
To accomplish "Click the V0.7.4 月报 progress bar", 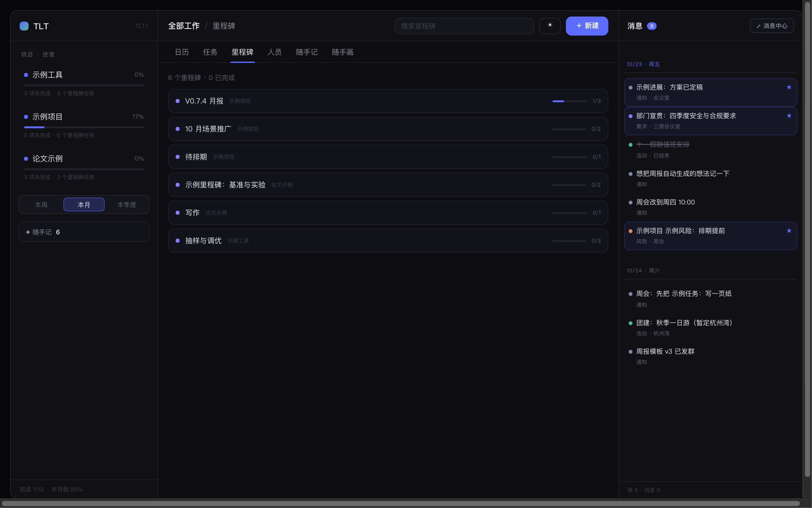I will 569,101.
